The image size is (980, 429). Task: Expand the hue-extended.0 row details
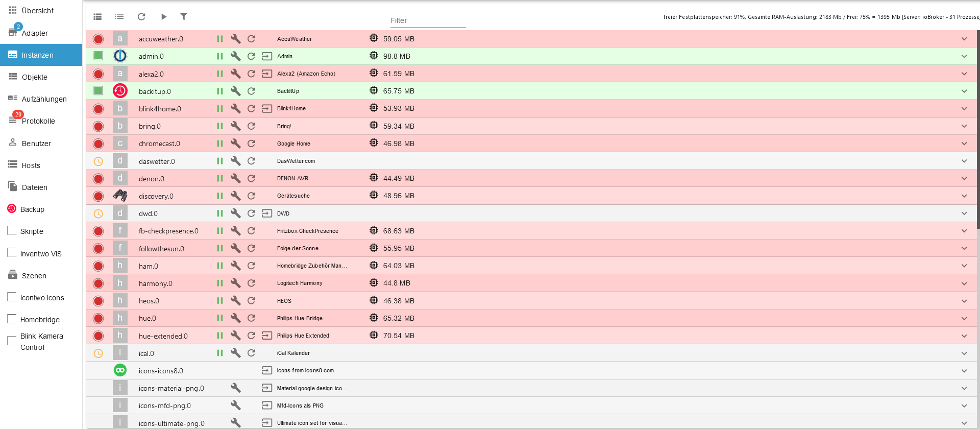[964, 336]
